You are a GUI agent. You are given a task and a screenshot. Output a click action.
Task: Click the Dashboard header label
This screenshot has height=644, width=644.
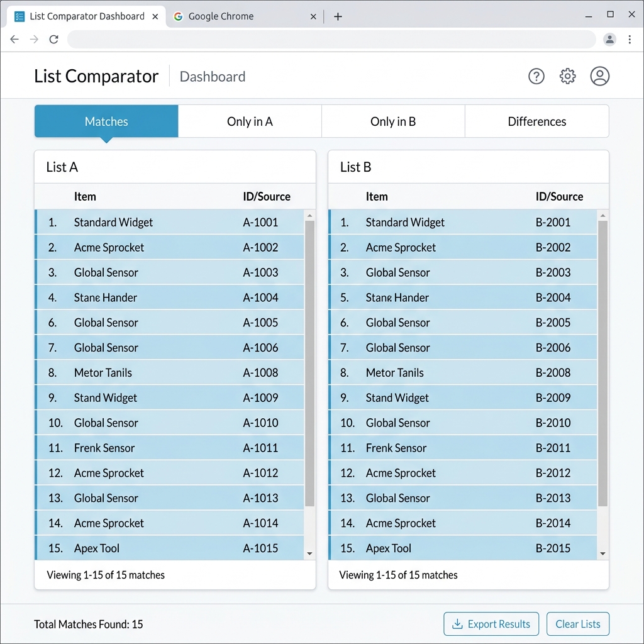[x=213, y=77]
